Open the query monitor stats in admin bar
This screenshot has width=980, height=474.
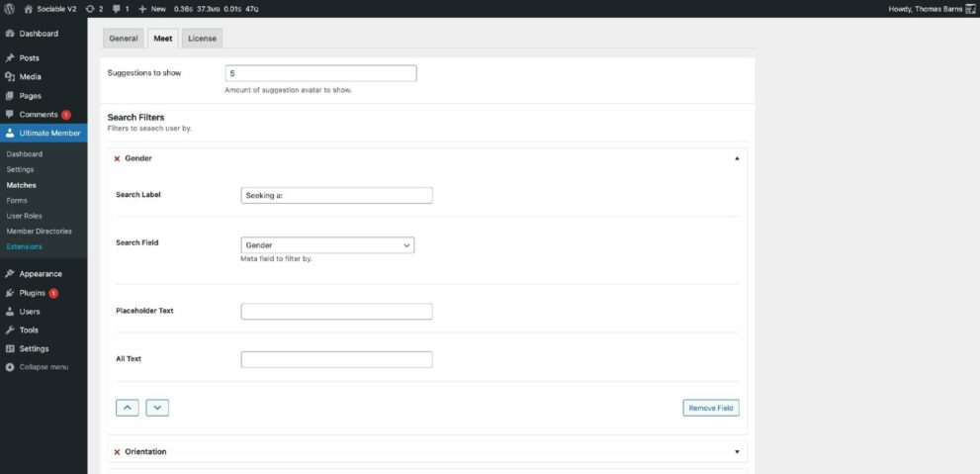(x=216, y=9)
